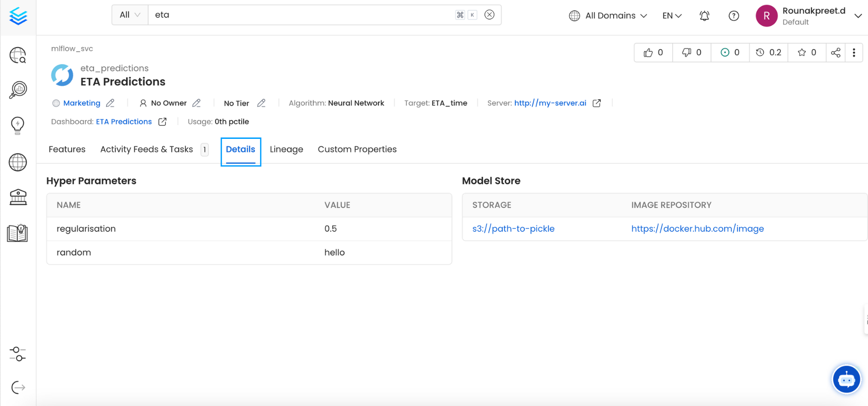Click the ETA_time target value
Image resolution: width=868 pixels, height=406 pixels.
point(449,103)
